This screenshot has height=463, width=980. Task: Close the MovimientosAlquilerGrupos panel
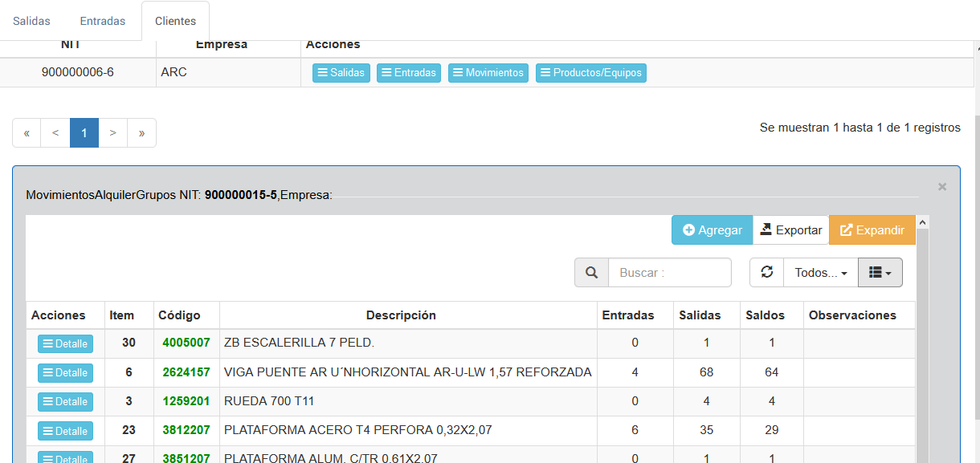point(942,187)
